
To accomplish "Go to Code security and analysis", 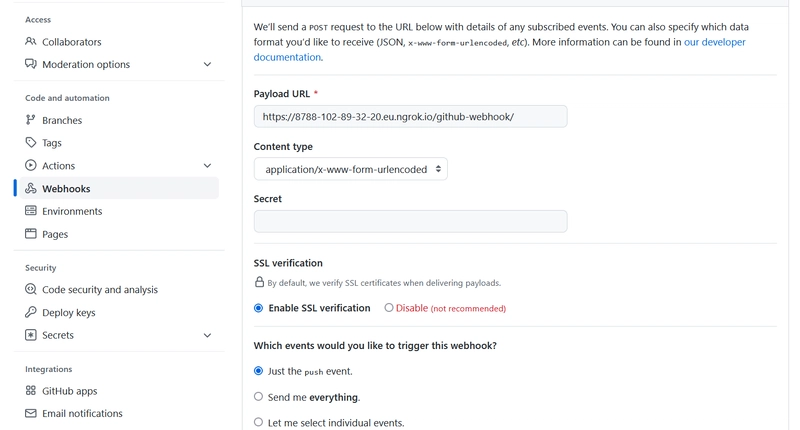I will pos(99,290).
